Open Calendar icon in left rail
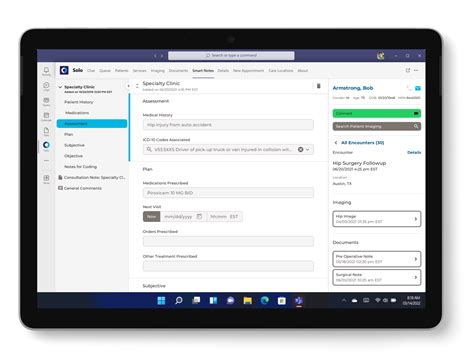This screenshot has width=474, height=363. click(46, 116)
